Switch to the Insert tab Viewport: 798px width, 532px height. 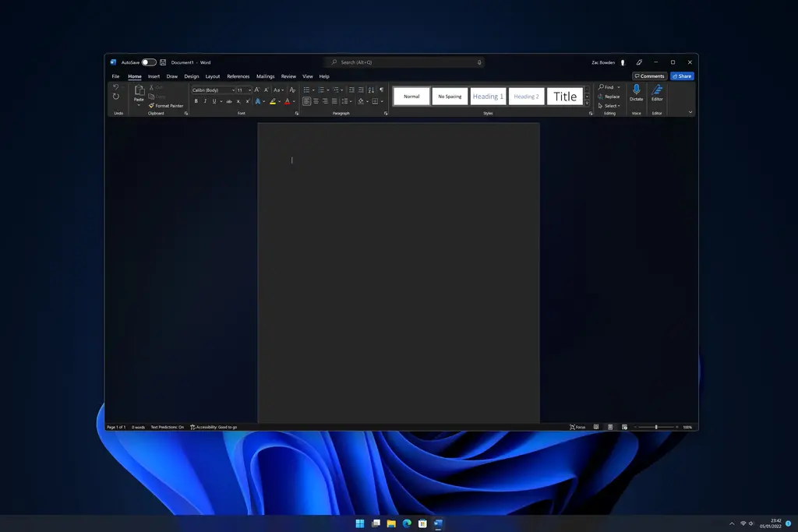pos(154,76)
